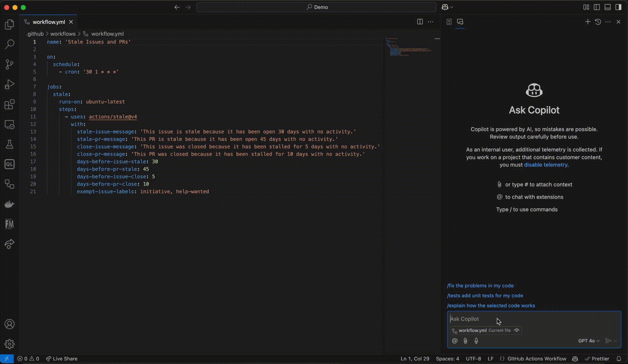Expand the send button dropdown arrow
Viewport: 628px width, 364px height.
tap(616, 341)
